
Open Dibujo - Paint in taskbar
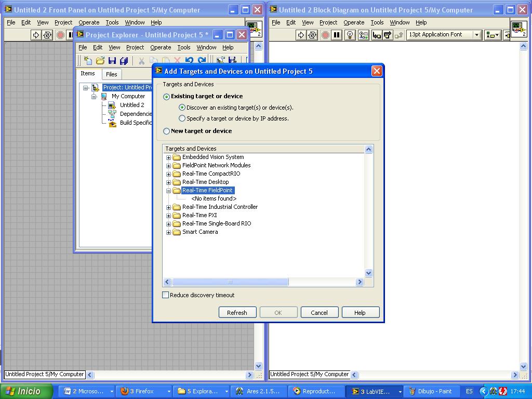(431, 391)
